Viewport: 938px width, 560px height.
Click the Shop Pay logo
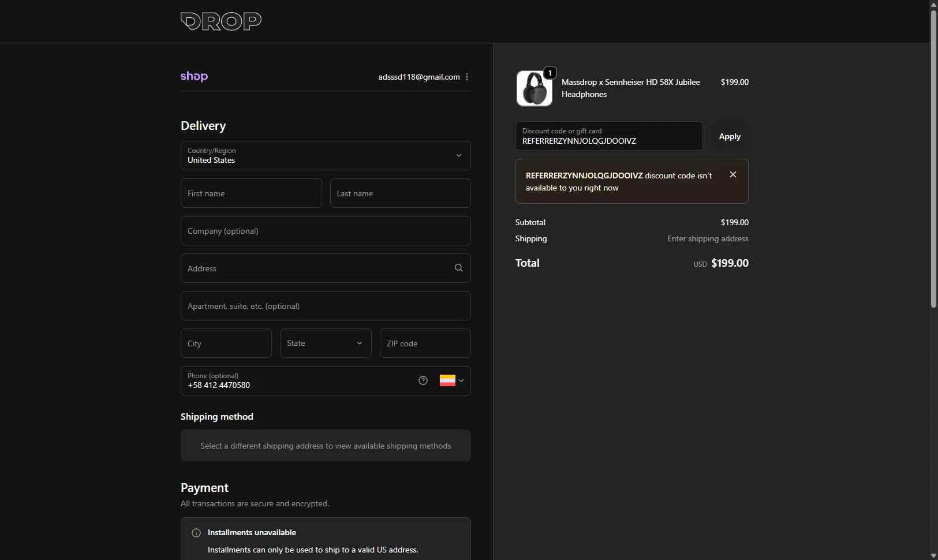[x=194, y=76]
